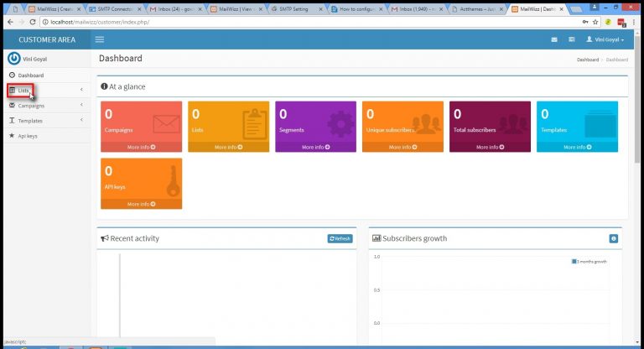Click the Subscribers growth panel heading

(409, 238)
